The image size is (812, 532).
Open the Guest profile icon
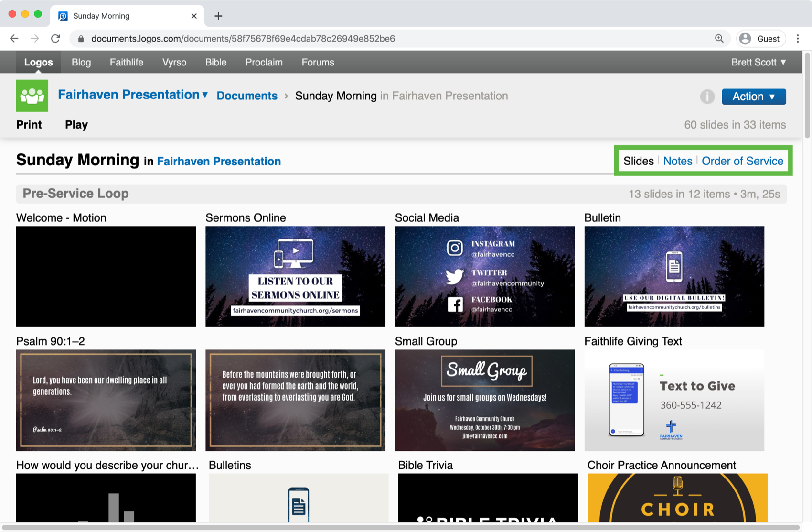761,39
